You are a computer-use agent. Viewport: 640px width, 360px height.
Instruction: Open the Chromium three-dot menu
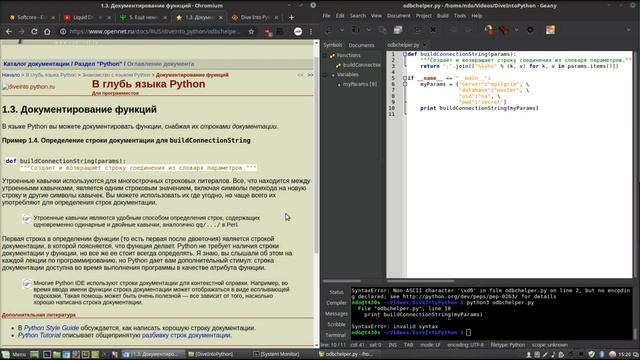(311, 31)
